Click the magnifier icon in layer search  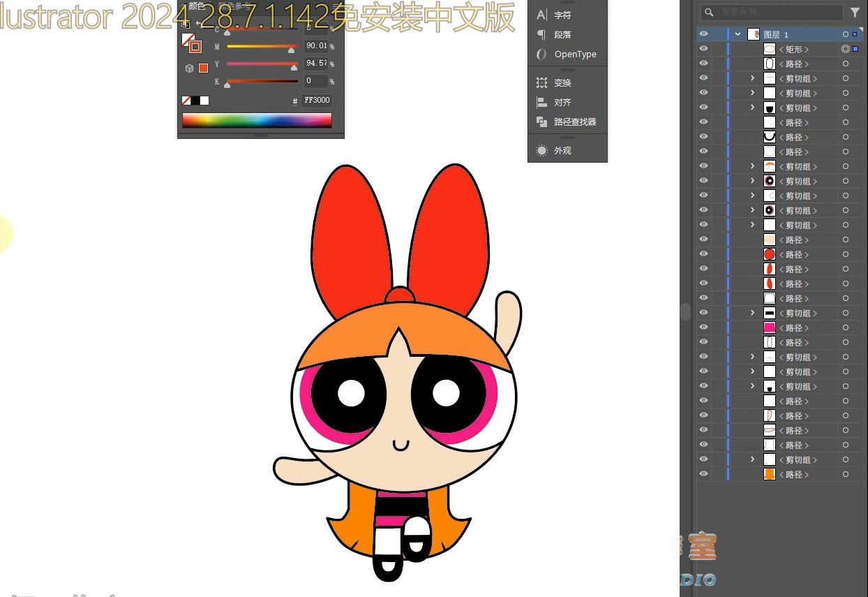pyautogui.click(x=709, y=12)
